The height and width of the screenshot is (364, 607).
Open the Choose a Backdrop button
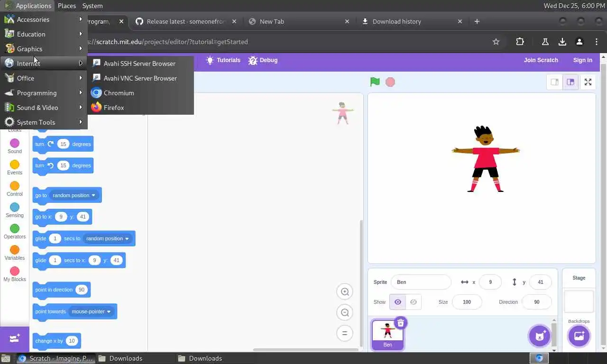(x=579, y=336)
